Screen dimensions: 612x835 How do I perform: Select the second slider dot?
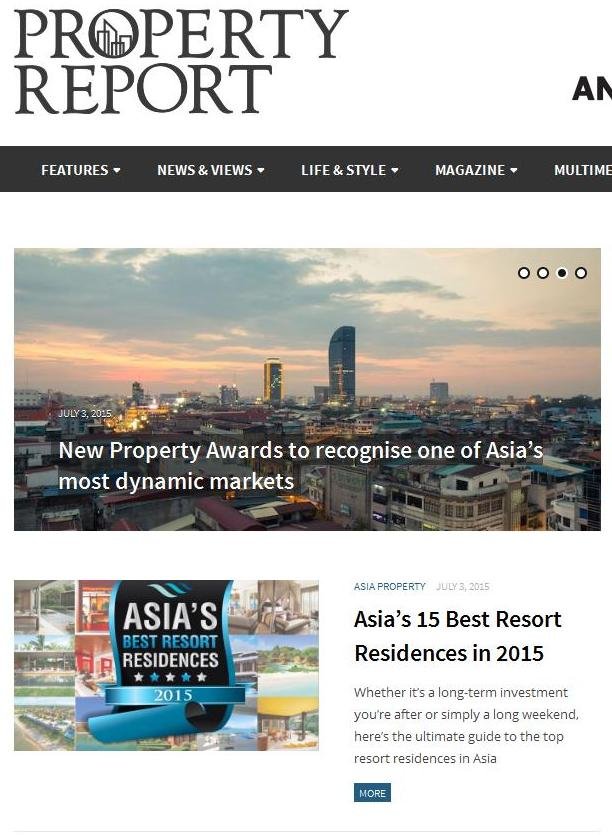click(x=543, y=273)
